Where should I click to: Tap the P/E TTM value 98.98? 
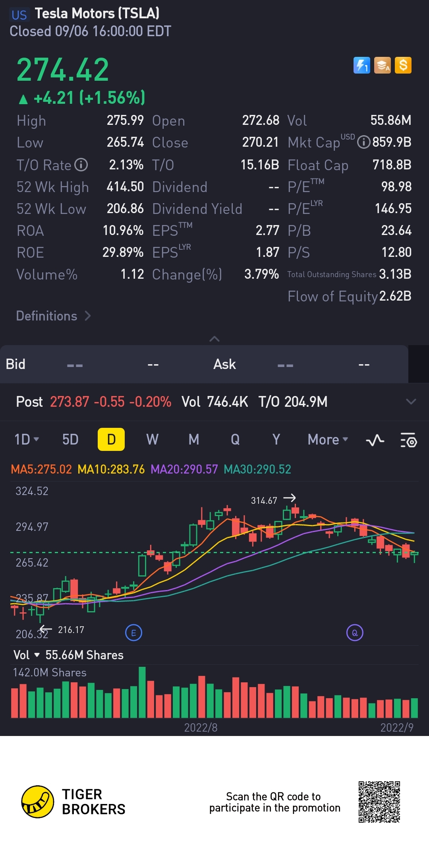point(396,186)
